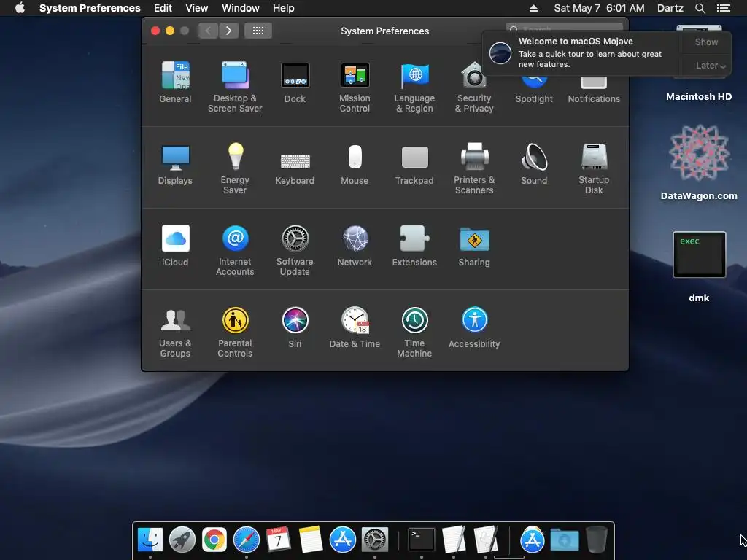Open the Dartz user menu
Viewport: 747px width, 560px height.
(670, 8)
